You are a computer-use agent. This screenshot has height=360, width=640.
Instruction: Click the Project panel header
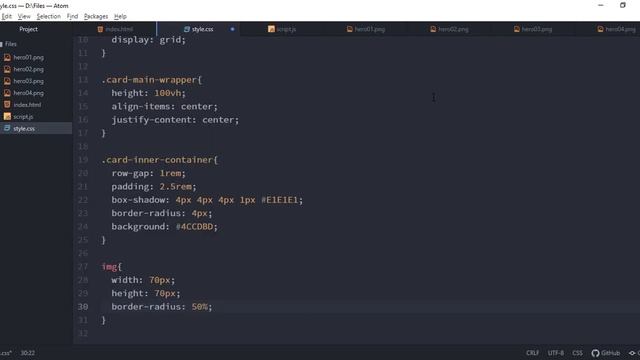click(x=28, y=29)
